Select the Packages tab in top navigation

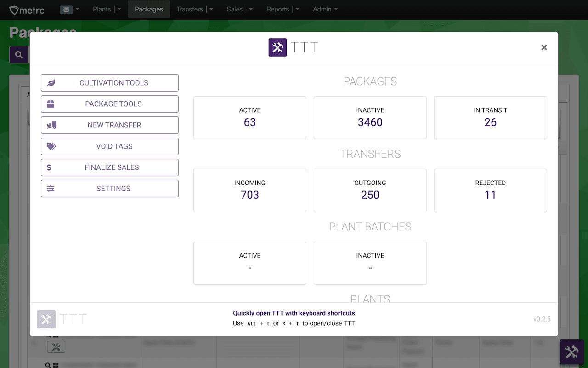[x=149, y=9]
